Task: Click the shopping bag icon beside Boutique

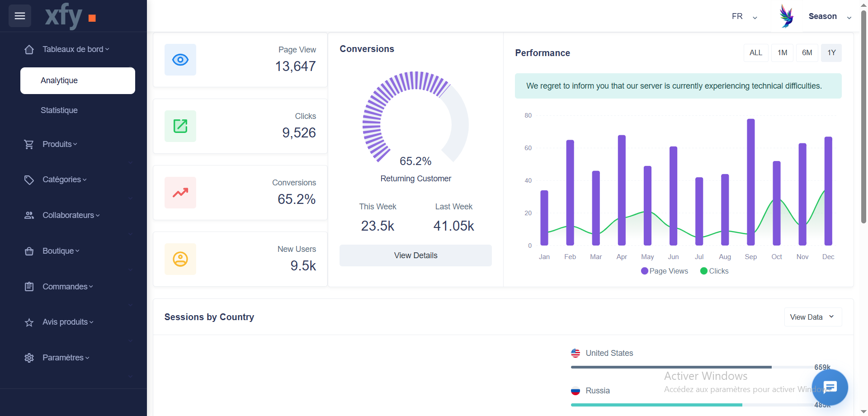Action: [29, 251]
